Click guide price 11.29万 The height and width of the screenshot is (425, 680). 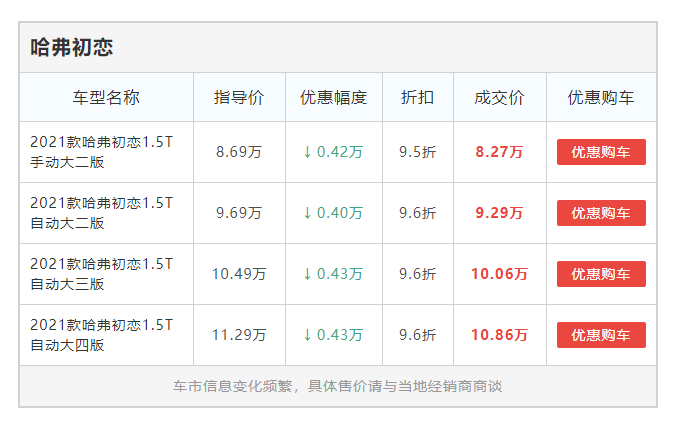pyautogui.click(x=239, y=335)
